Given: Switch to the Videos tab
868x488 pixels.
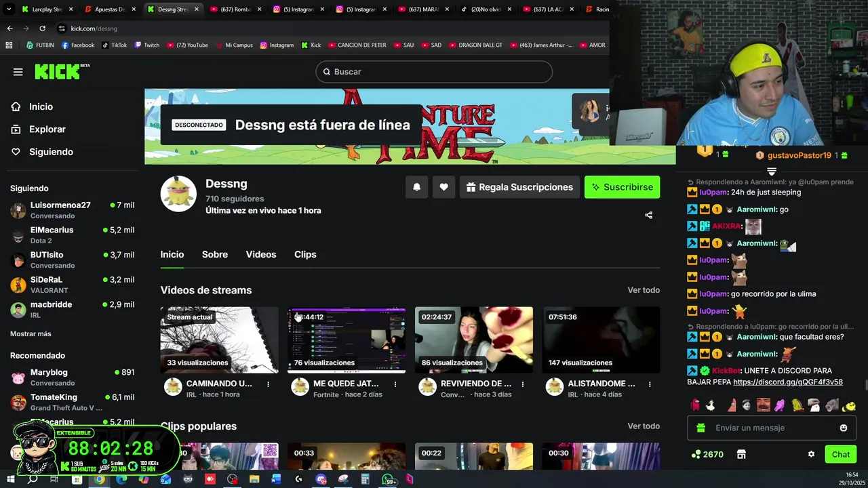Looking at the screenshot, I should tap(261, 254).
